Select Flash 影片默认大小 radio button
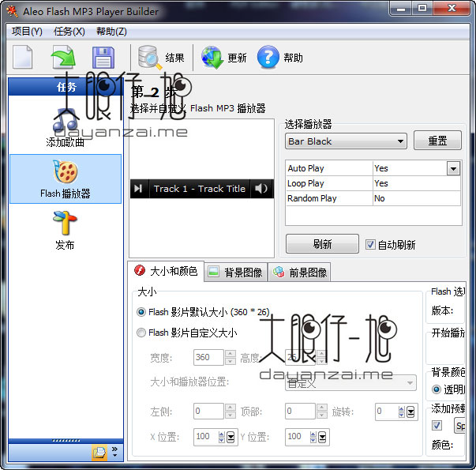This screenshot has width=476, height=470. 141,312
